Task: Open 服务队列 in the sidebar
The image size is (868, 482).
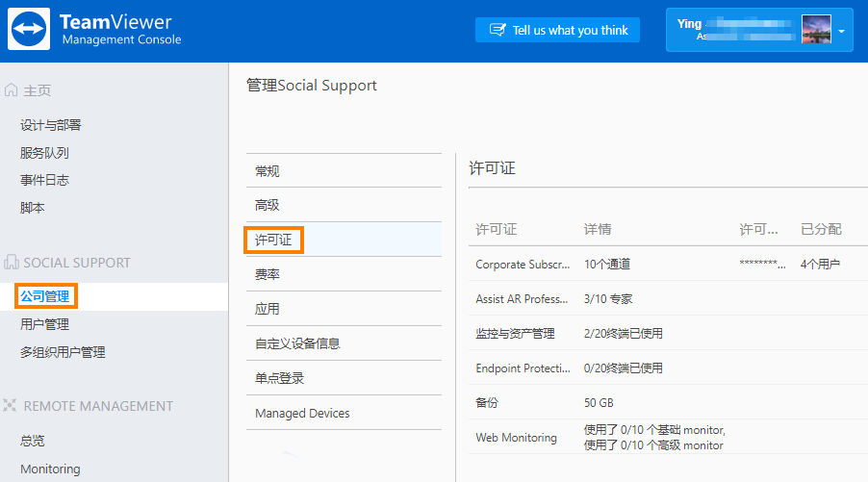Action: pyautogui.click(x=45, y=153)
